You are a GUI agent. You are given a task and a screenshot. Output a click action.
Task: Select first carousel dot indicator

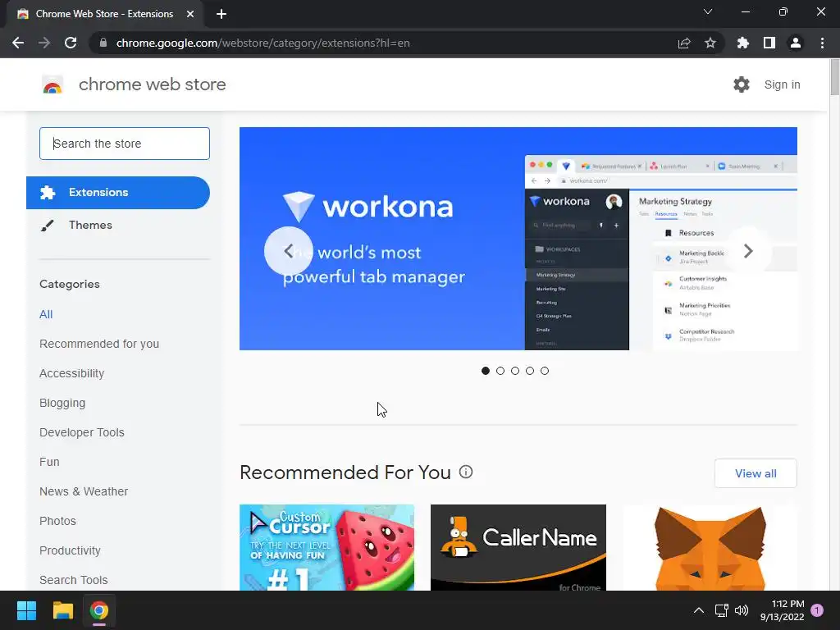(x=486, y=371)
